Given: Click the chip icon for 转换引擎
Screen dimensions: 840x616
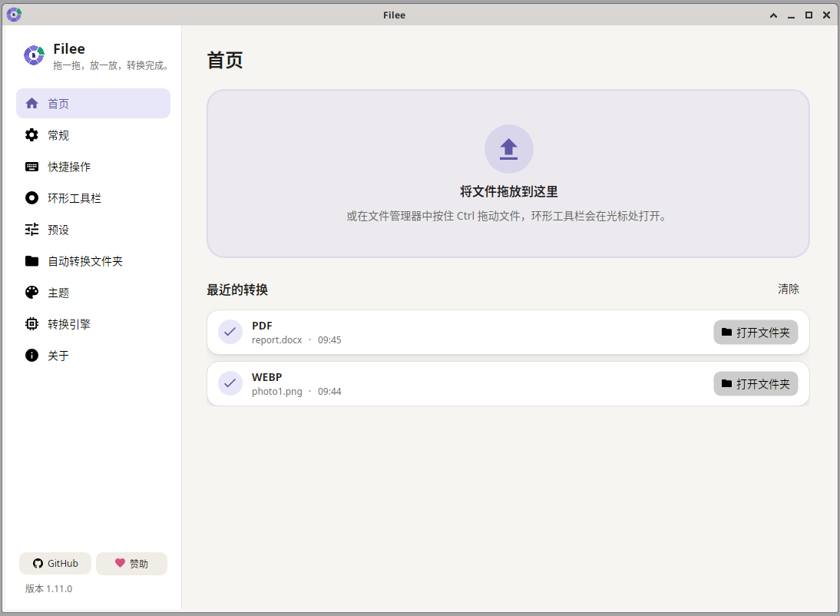Looking at the screenshot, I should 31,324.
